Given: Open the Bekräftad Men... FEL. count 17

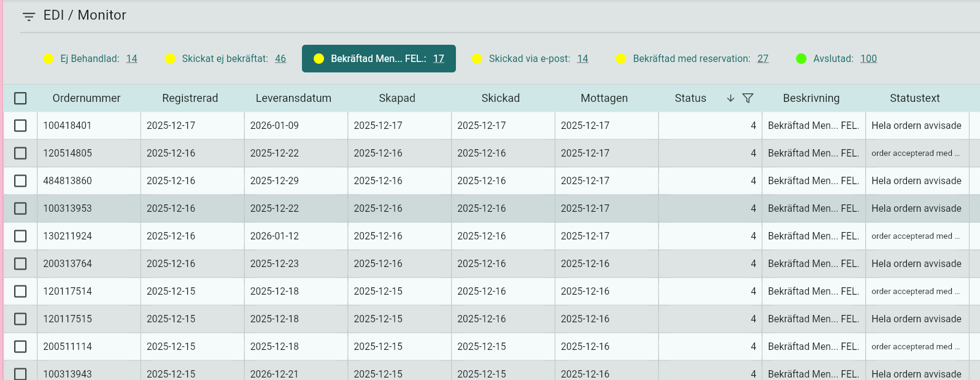Looking at the screenshot, I should pyautogui.click(x=439, y=59).
